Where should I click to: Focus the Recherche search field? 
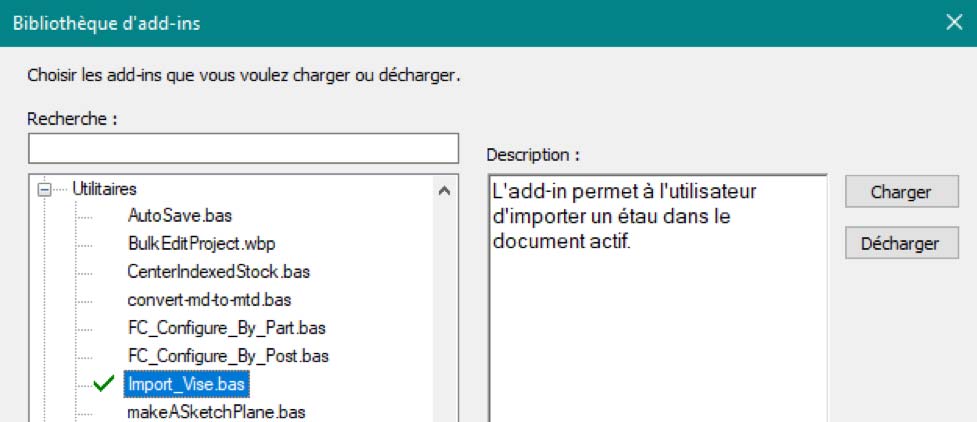click(243, 150)
